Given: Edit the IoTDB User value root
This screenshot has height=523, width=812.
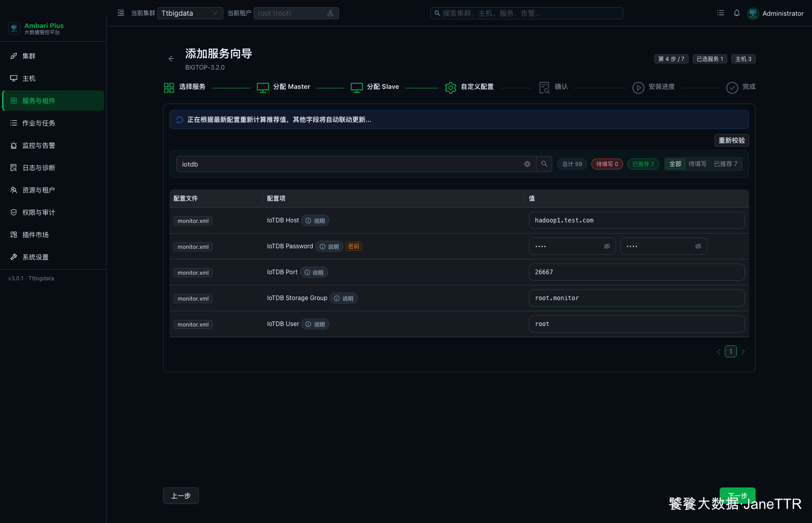Looking at the screenshot, I should pos(636,324).
